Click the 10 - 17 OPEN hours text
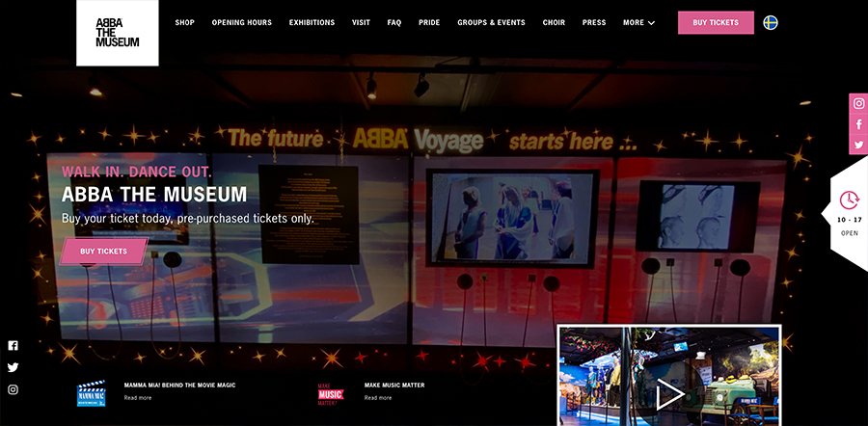This screenshot has height=426, width=868. pyautogui.click(x=849, y=226)
